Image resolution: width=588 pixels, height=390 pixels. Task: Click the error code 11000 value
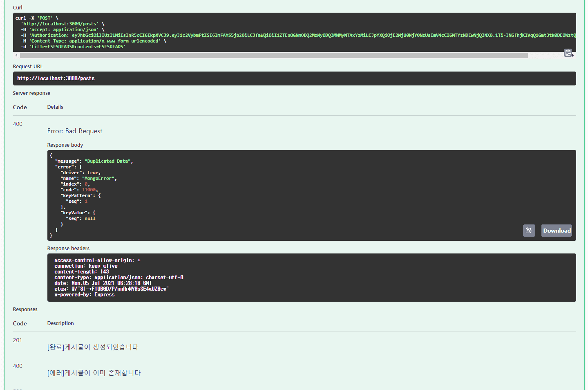[x=89, y=190]
